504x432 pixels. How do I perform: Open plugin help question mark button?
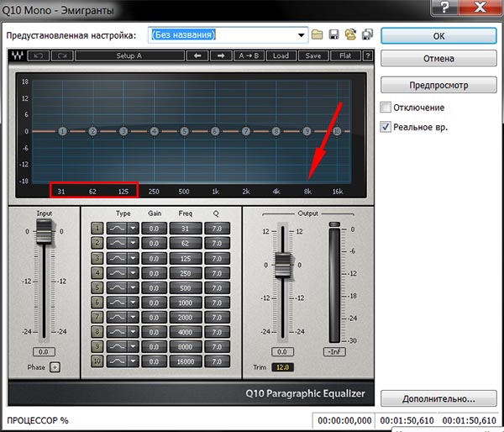point(368,55)
